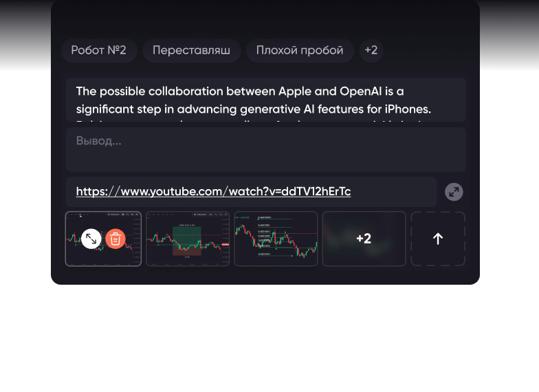The height and width of the screenshot is (392, 539).
Task: Open the third thumbnail with level lines
Action: (x=276, y=239)
